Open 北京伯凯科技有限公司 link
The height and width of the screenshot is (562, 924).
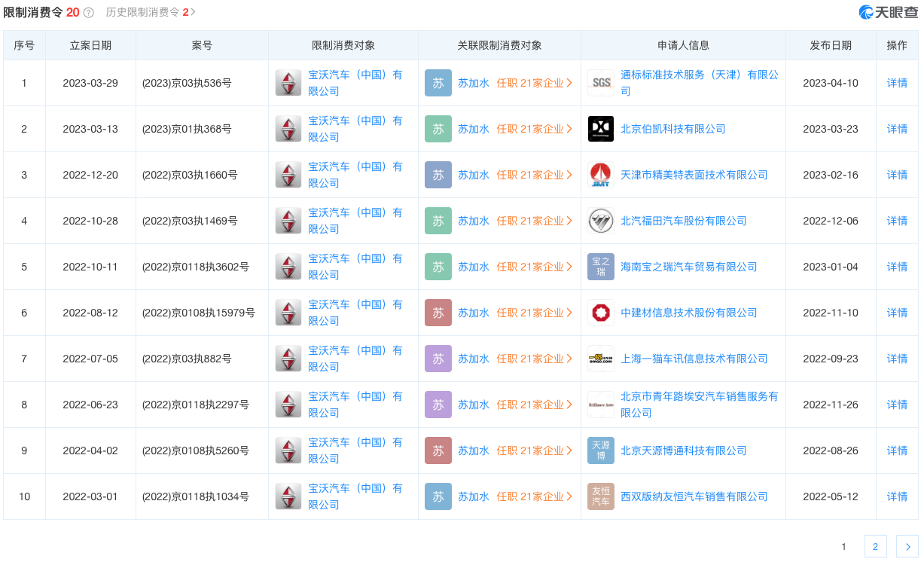673,129
